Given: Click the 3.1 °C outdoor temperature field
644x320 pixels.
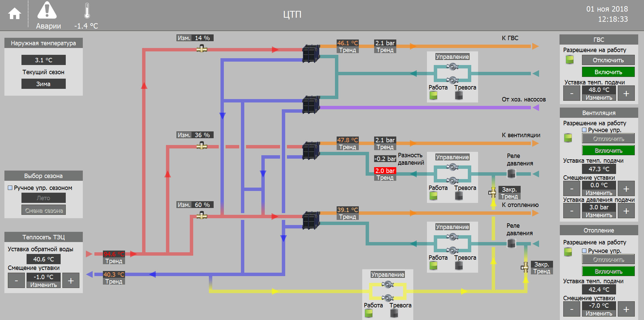Looking at the screenshot, I should 44,60.
